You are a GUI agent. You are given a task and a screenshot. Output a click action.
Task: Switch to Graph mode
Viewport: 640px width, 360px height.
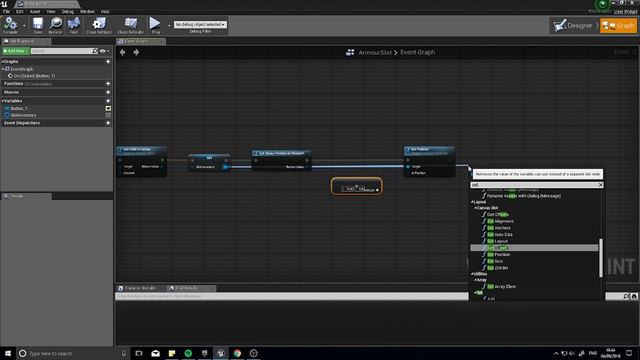618,25
